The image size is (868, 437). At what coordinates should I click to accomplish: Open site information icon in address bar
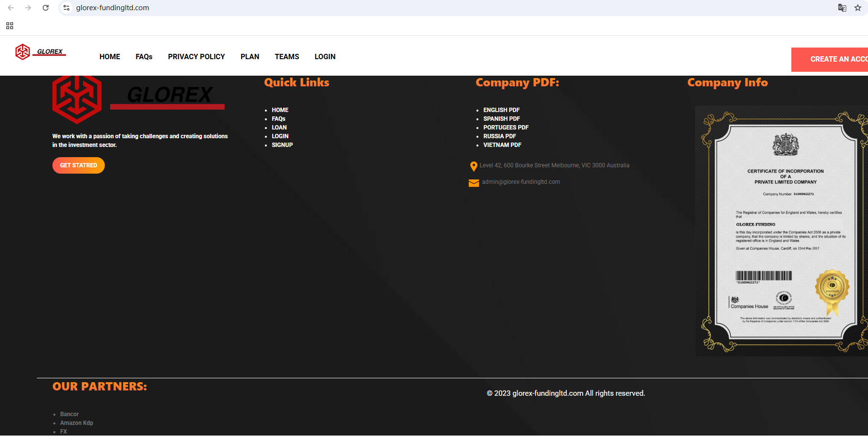(66, 8)
